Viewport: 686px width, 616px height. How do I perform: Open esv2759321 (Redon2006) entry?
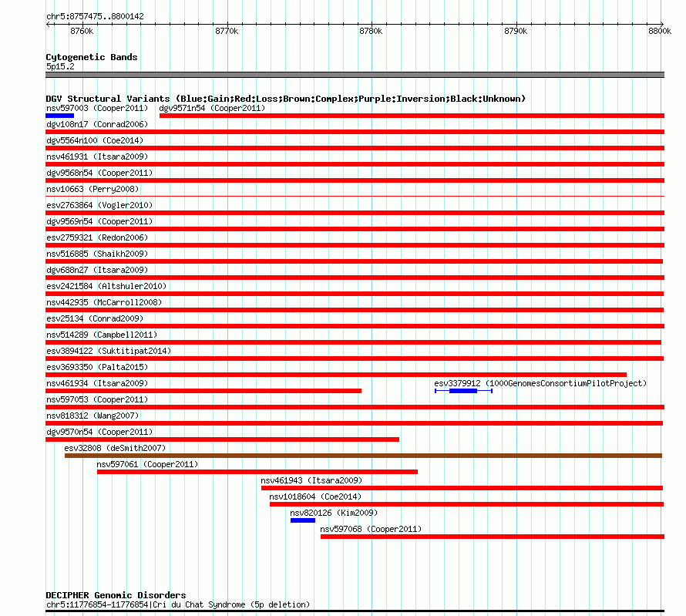[97, 237]
